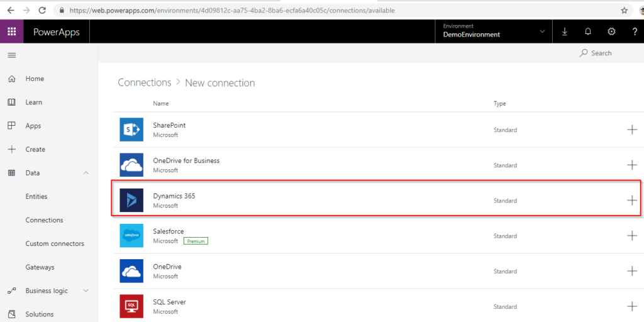Click the Type column header

coord(500,104)
